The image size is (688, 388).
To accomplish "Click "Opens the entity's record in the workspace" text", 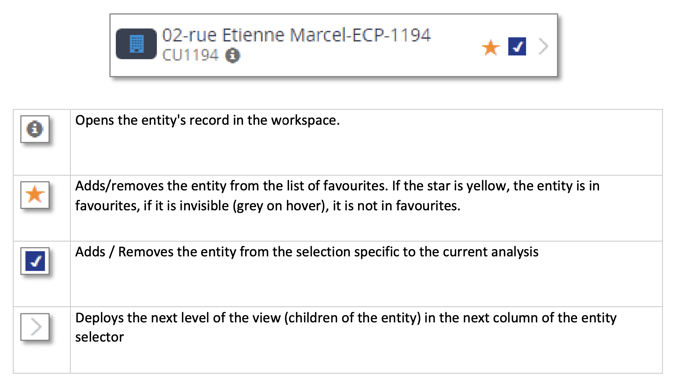I will click(x=207, y=120).
